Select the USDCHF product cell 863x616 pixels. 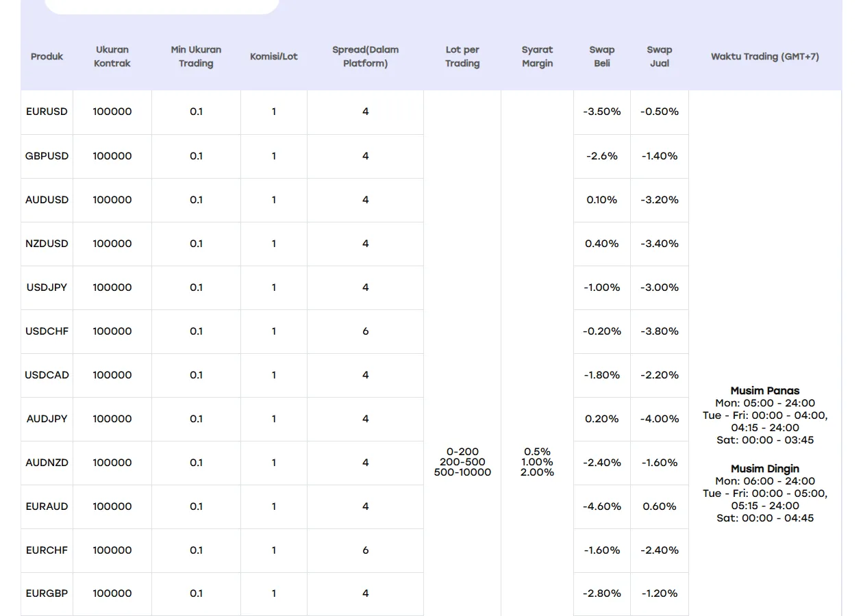tap(47, 331)
